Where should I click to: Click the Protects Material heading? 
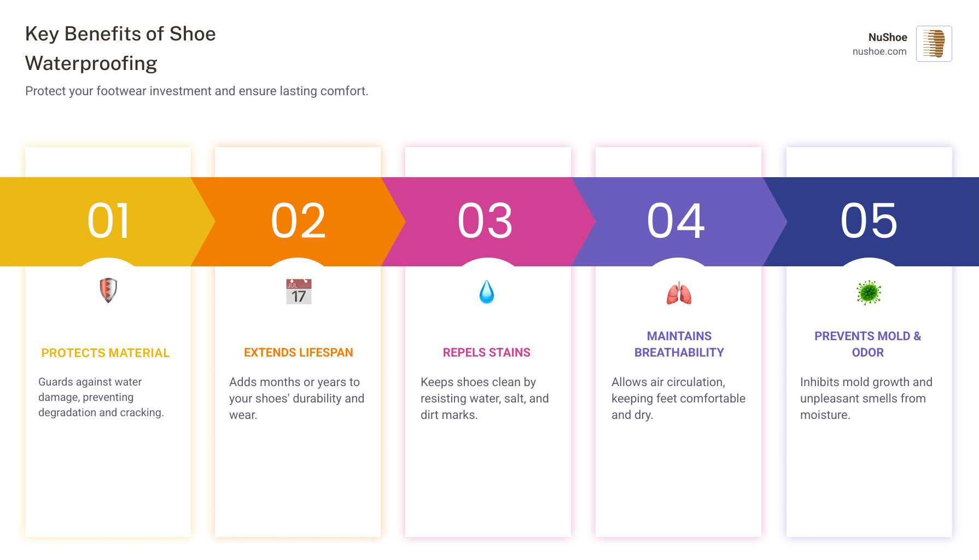pos(106,353)
